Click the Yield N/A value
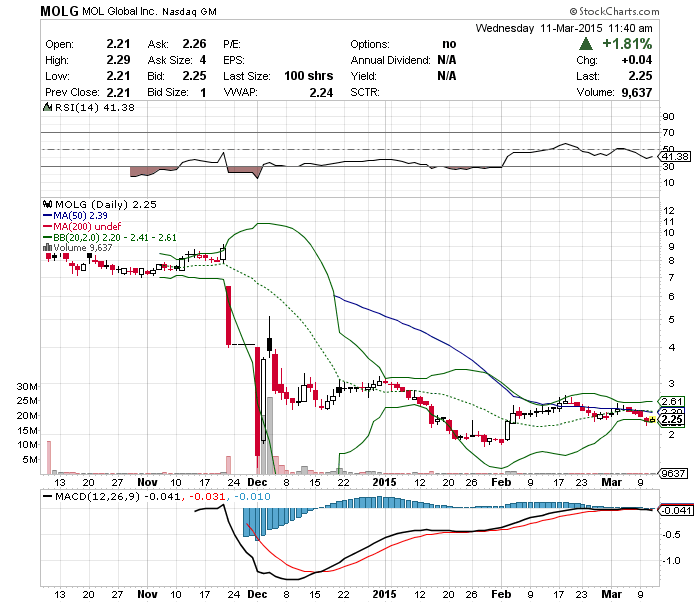 coord(447,76)
